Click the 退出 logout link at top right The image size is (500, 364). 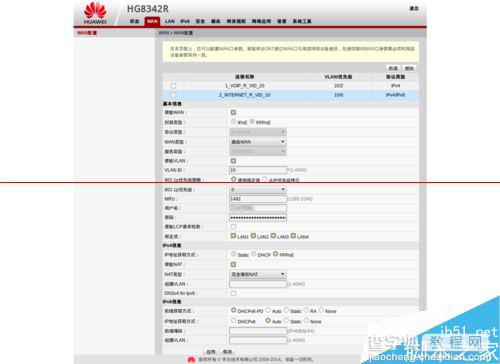click(414, 8)
